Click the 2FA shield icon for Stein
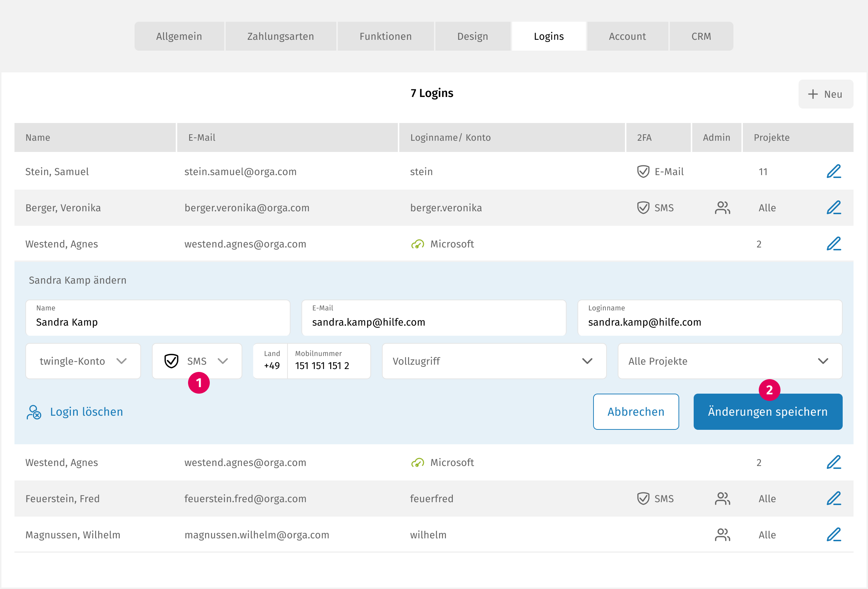The height and width of the screenshot is (589, 868). pos(643,171)
